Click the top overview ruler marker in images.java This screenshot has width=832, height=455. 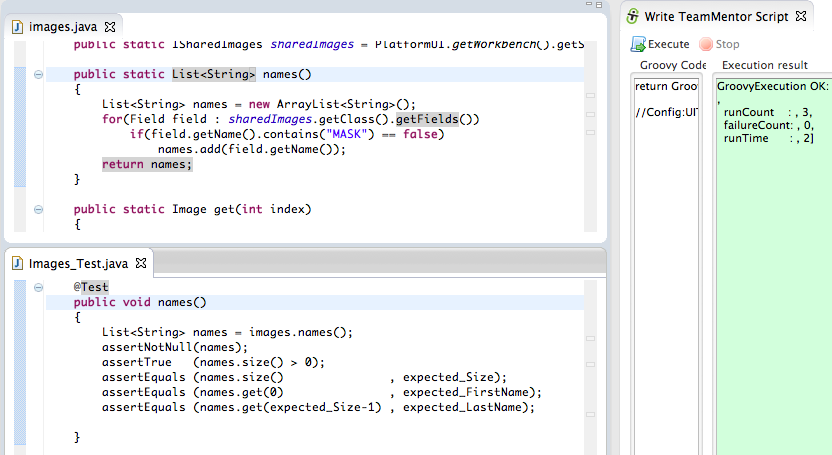coord(590,97)
